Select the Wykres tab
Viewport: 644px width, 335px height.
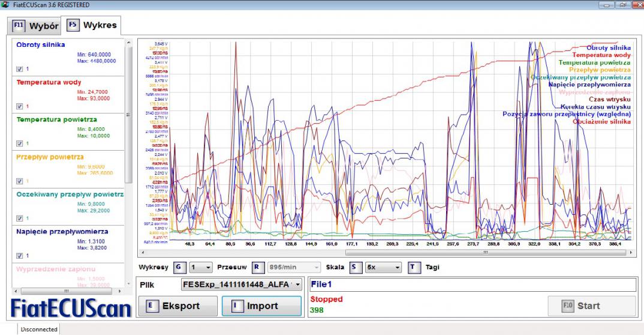[92, 25]
